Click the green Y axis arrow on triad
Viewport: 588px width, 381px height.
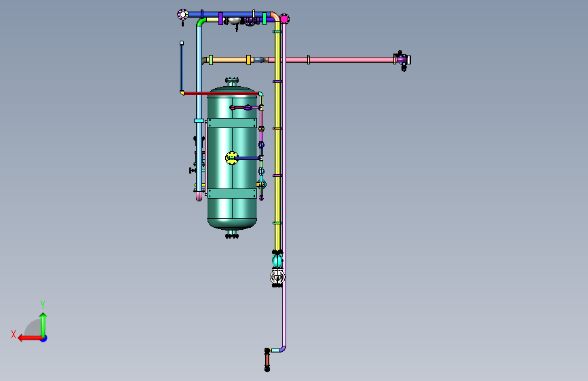coord(43,325)
